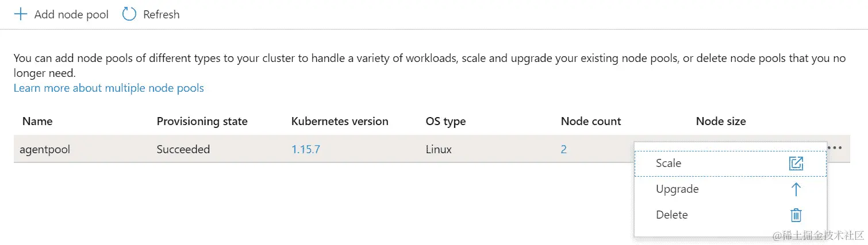Click the Delete trash can icon
868x245 pixels.
pyautogui.click(x=796, y=215)
